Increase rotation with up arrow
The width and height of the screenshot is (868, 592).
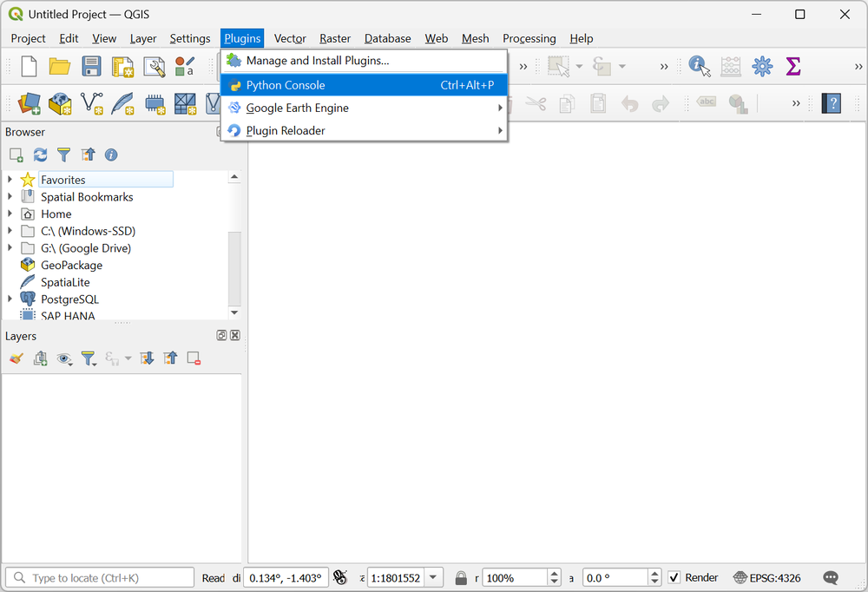pos(654,574)
